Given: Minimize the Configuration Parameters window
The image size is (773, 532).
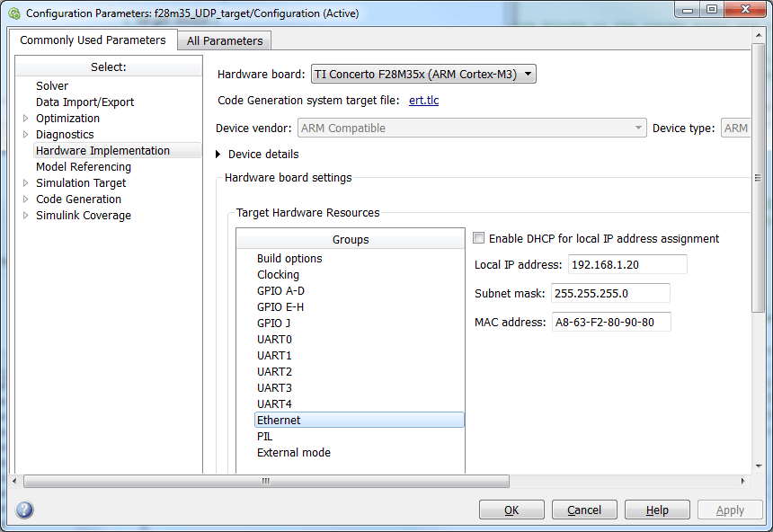Looking at the screenshot, I should click(x=688, y=9).
